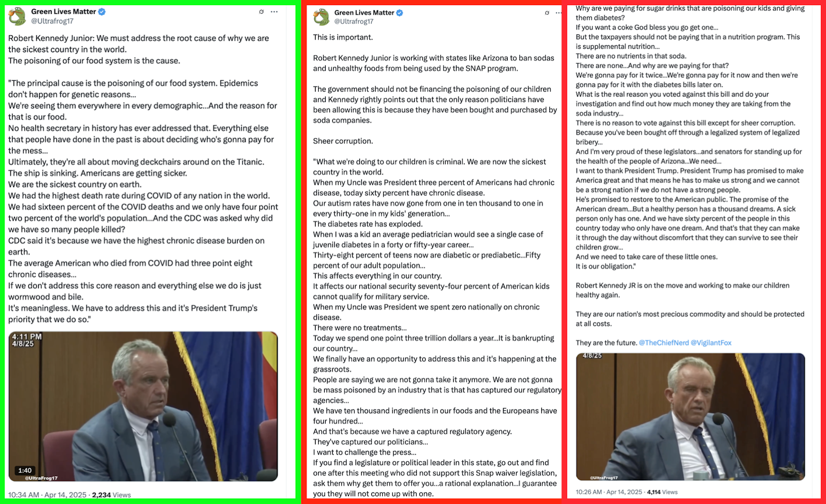Click the frog avatar above "This is important"
The height and width of the screenshot is (504, 826).
(321, 17)
